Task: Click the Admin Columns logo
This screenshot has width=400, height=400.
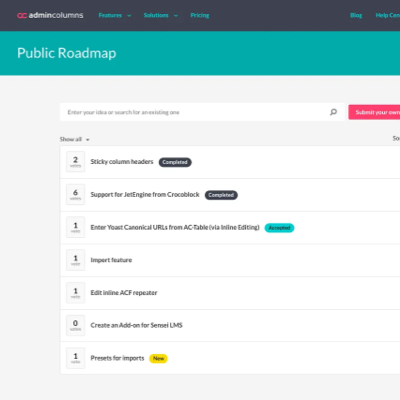Action: point(50,15)
